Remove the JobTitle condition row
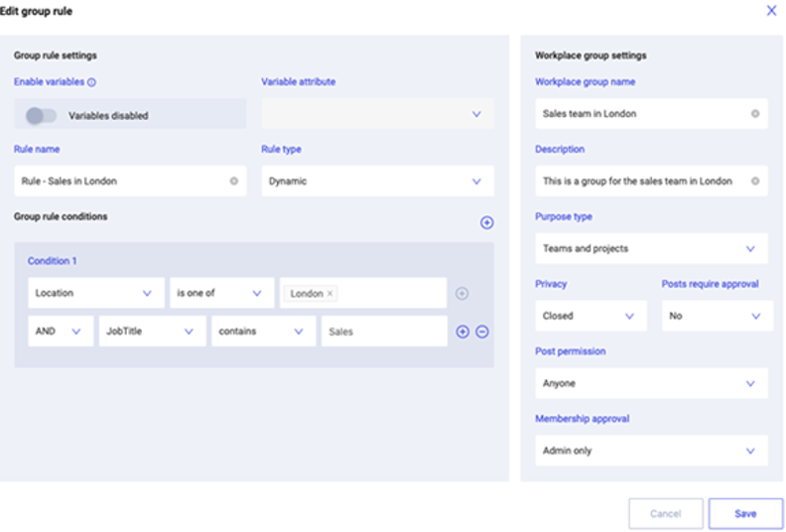Image resolution: width=786 pixels, height=532 pixels. tap(481, 332)
